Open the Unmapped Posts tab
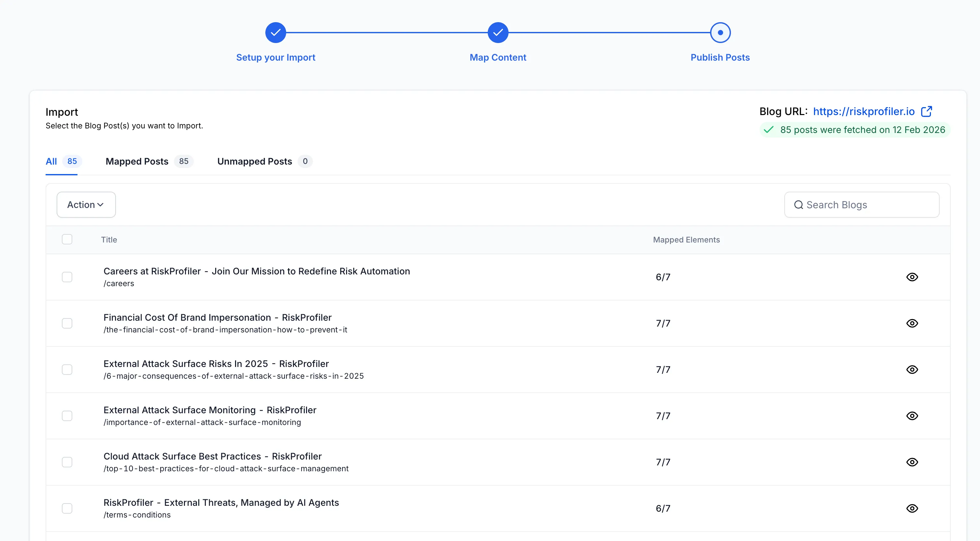Image resolution: width=980 pixels, height=541 pixels. tap(254, 161)
